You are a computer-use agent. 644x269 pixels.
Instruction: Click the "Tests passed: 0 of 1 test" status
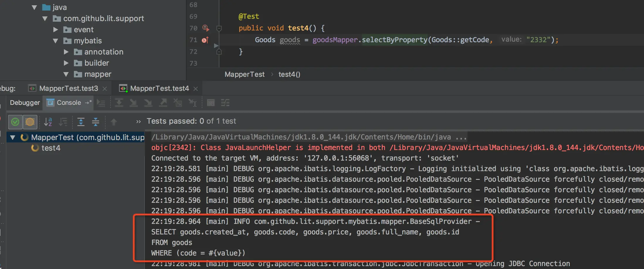(x=191, y=121)
